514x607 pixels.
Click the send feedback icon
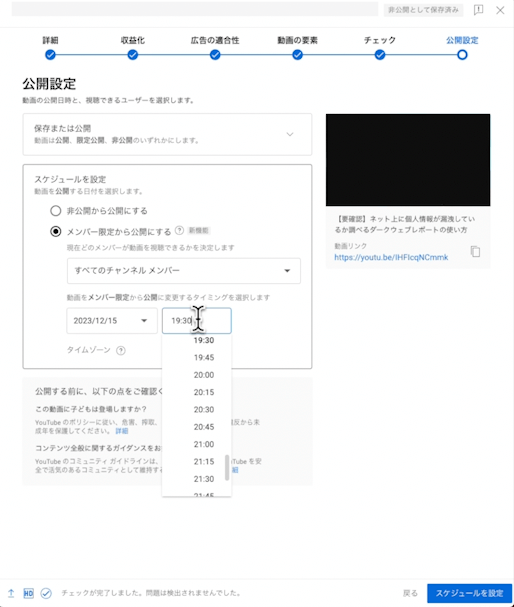478,10
